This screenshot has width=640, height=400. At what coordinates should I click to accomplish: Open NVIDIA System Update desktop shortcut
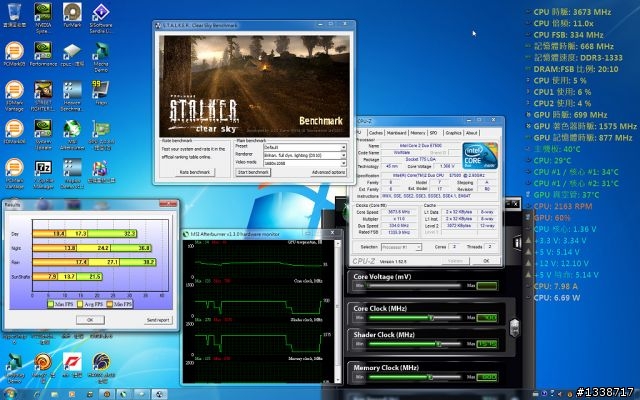[x=43, y=134]
